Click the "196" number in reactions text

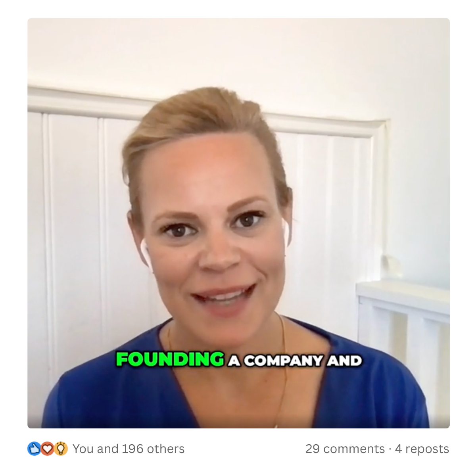[x=132, y=449]
